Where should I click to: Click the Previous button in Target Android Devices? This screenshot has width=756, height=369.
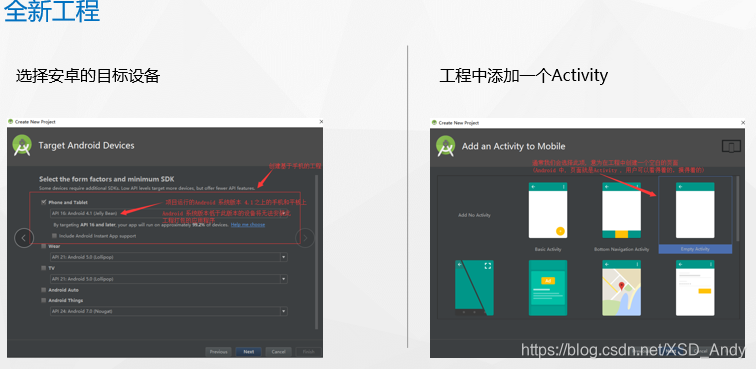[218, 352]
